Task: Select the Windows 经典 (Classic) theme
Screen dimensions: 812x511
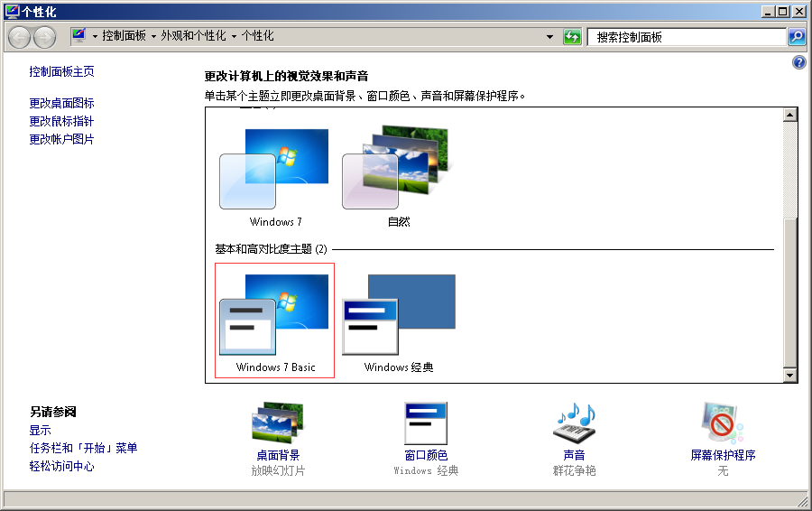Action: tap(399, 321)
